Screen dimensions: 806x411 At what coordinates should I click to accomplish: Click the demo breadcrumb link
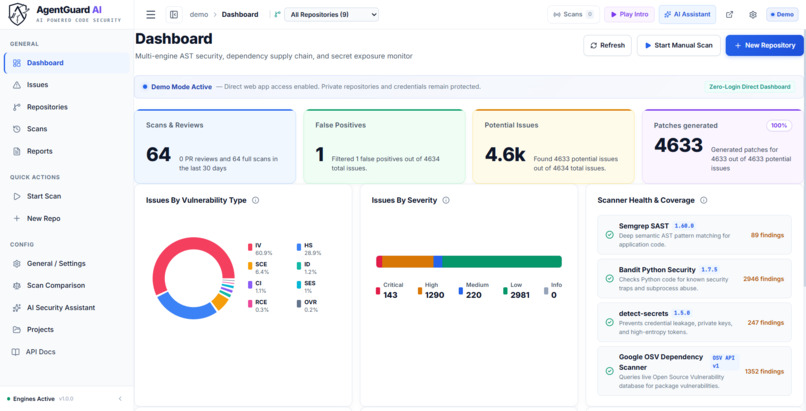[198, 14]
